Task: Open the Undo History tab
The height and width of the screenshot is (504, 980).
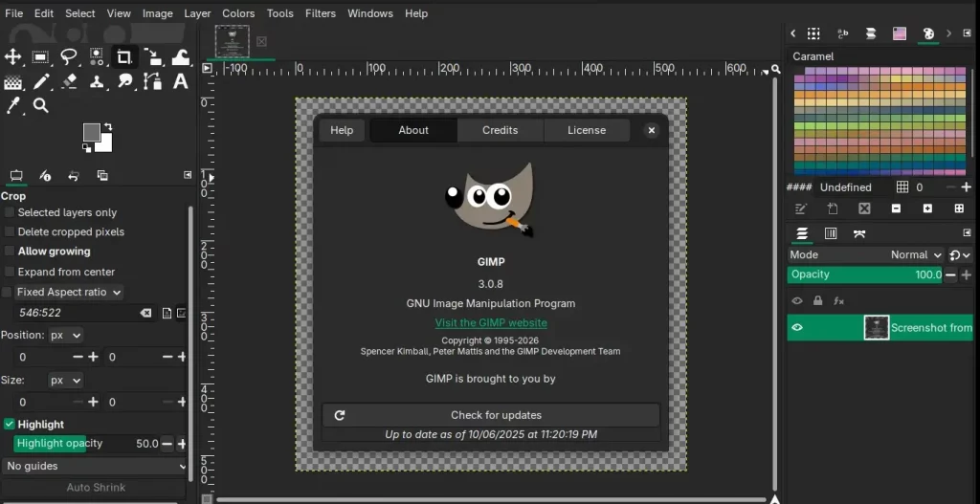Action: click(74, 176)
